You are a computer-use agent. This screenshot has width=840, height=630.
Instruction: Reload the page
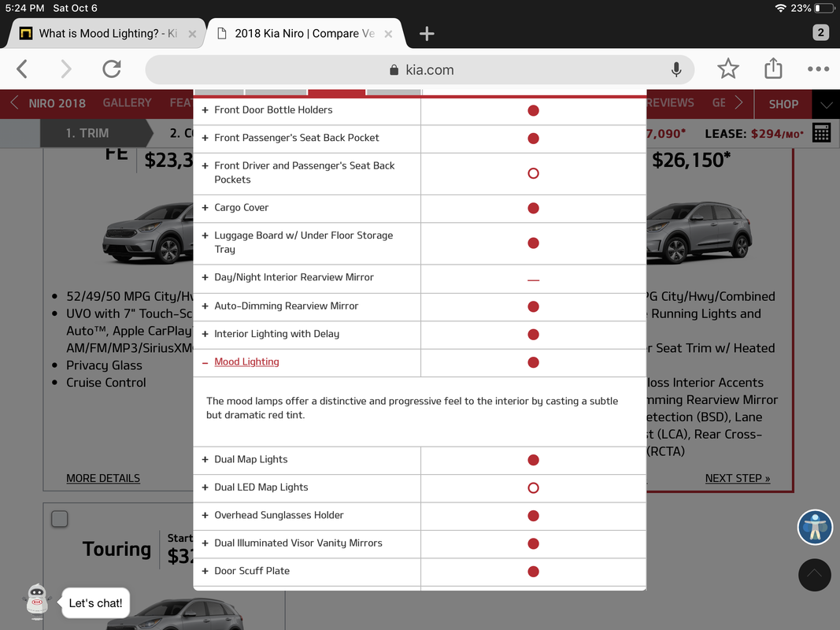112,69
